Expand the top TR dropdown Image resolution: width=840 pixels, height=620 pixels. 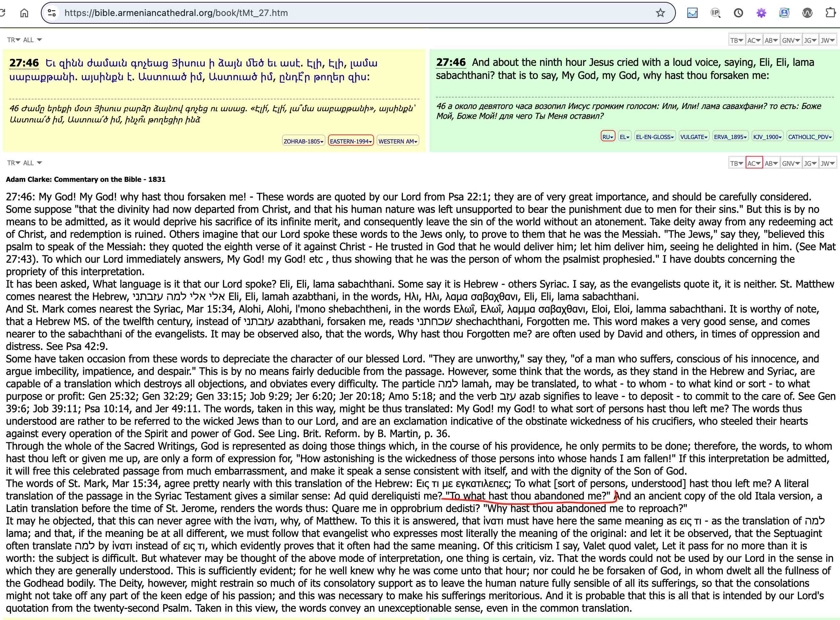13,40
